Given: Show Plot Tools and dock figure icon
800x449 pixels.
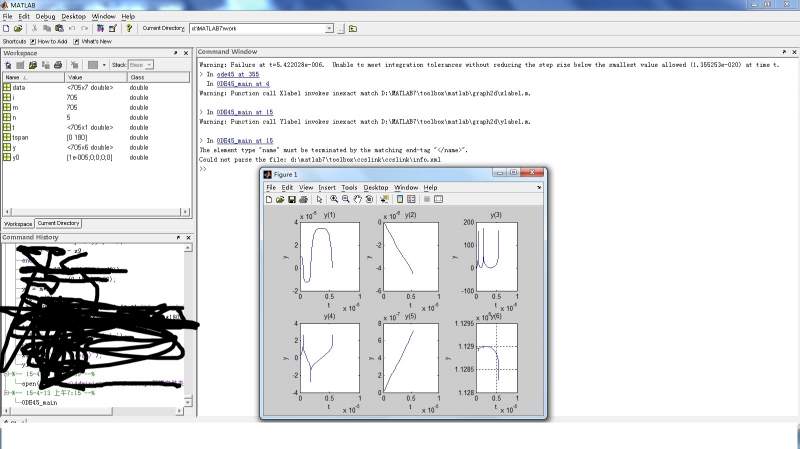Looking at the screenshot, I should click(x=438, y=199).
